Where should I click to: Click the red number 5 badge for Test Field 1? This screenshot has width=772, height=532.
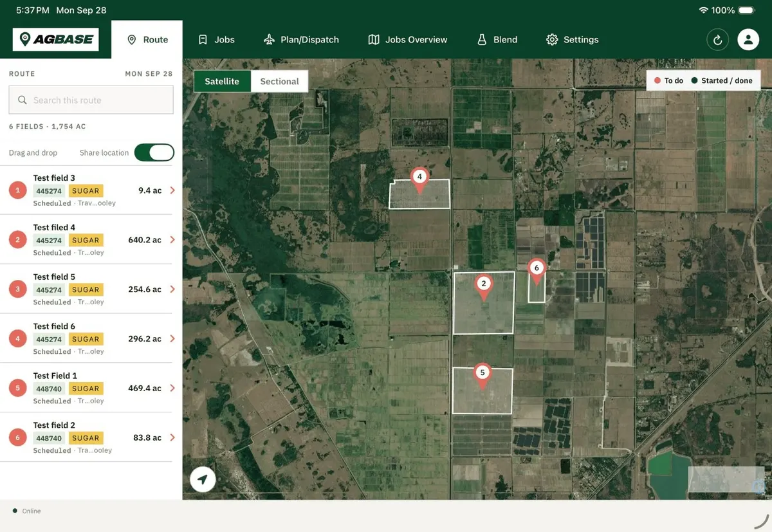pos(18,388)
